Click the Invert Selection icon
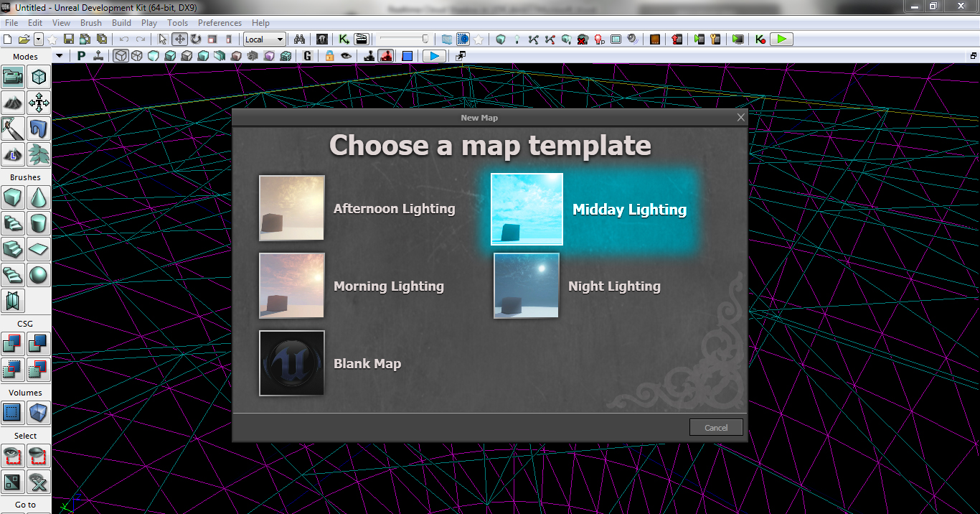Screen dimensions: 980x514 [14, 482]
